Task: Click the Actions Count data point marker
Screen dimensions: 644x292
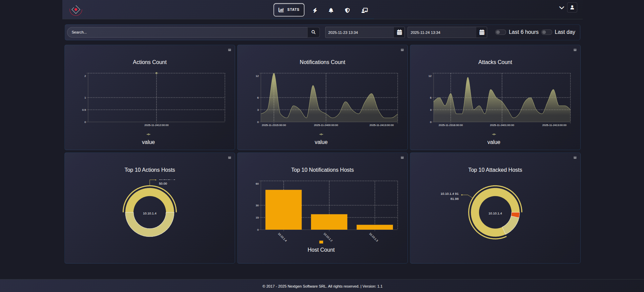Action: tap(157, 73)
